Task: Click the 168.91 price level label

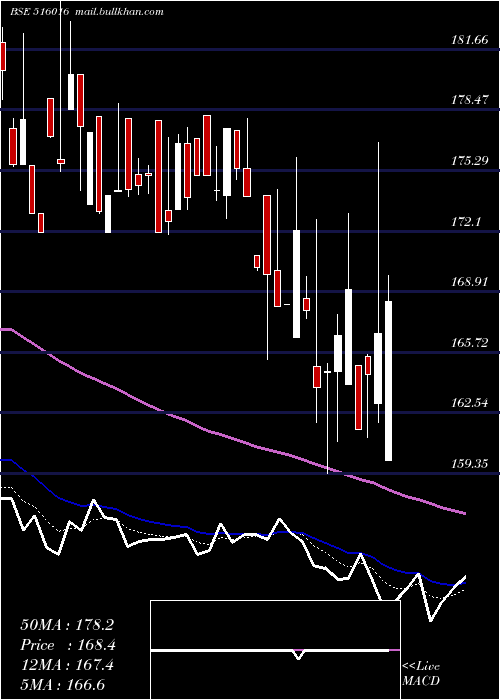Action: coord(470,282)
